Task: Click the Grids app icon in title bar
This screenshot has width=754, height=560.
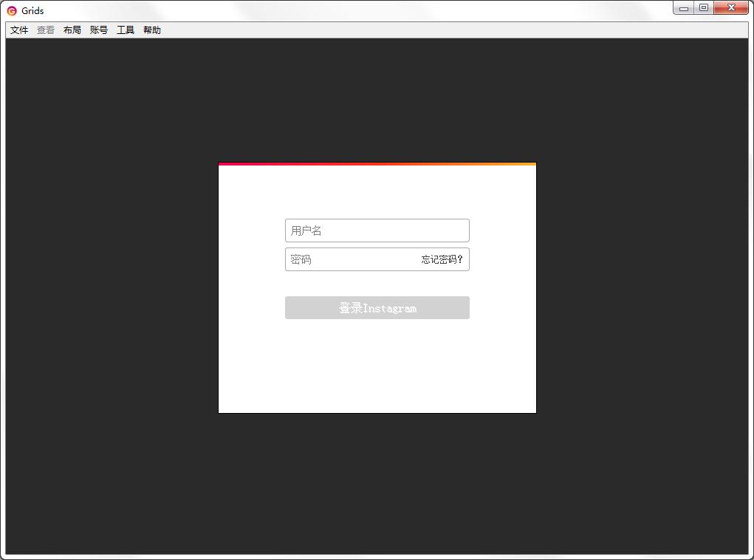Action: click(x=12, y=10)
